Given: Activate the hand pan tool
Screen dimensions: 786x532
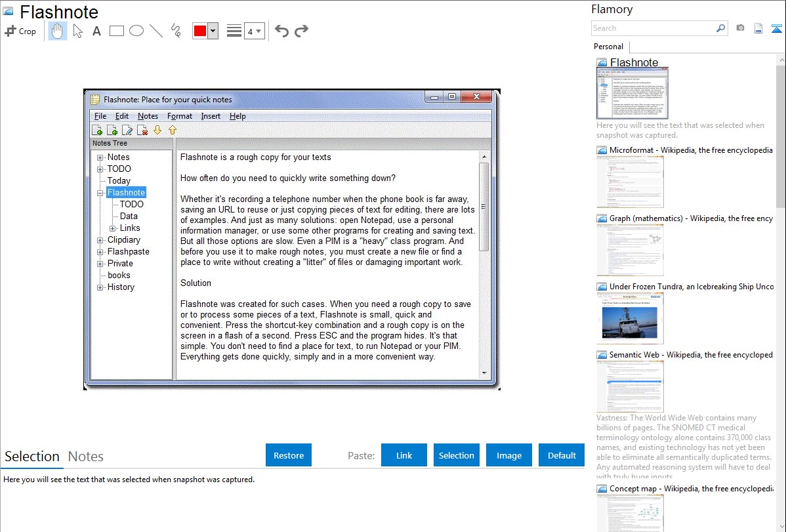Looking at the screenshot, I should (x=57, y=31).
